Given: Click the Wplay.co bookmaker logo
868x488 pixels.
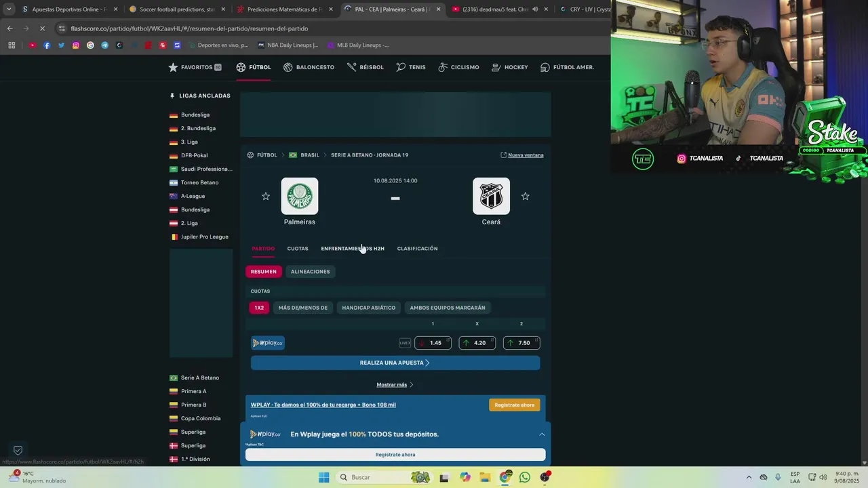Looking at the screenshot, I should [268, 343].
